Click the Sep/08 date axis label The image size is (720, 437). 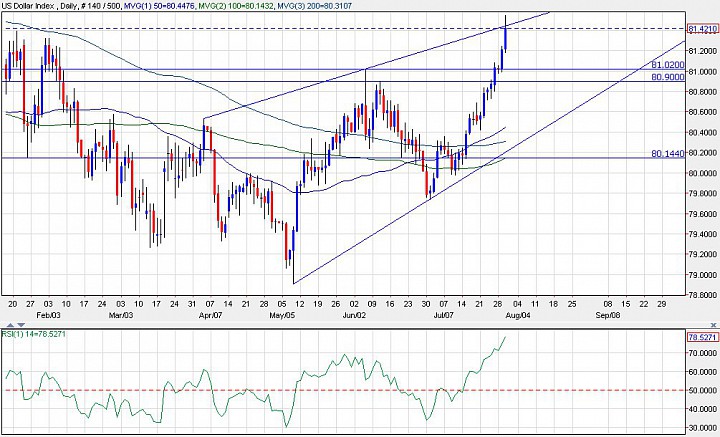[x=608, y=315]
